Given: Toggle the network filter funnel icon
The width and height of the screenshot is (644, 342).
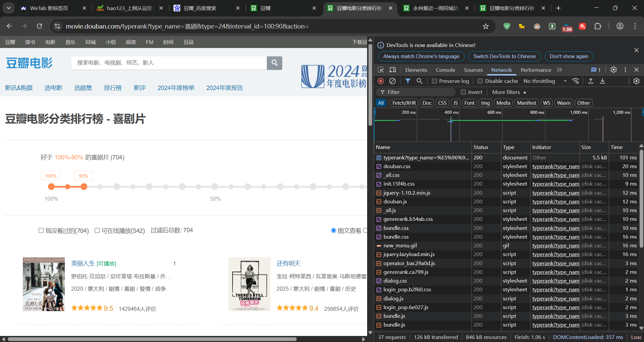Looking at the screenshot, I should tap(408, 81).
